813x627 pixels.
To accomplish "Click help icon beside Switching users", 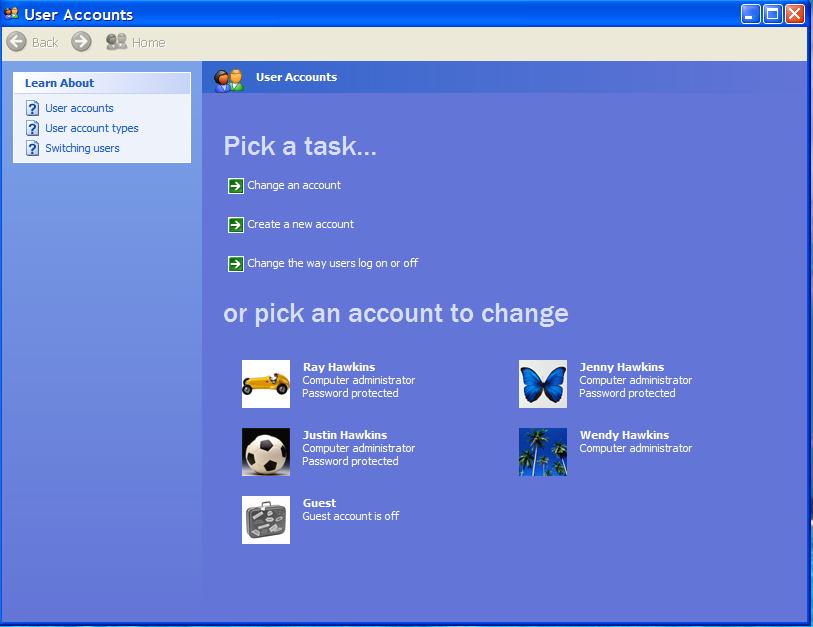I will [x=32, y=148].
